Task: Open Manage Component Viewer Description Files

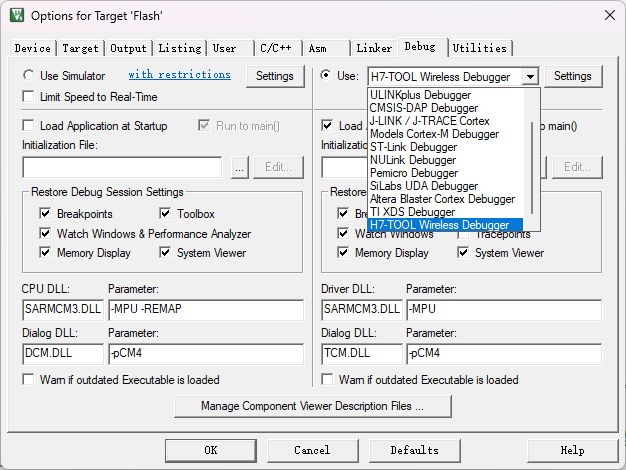Action: click(313, 407)
